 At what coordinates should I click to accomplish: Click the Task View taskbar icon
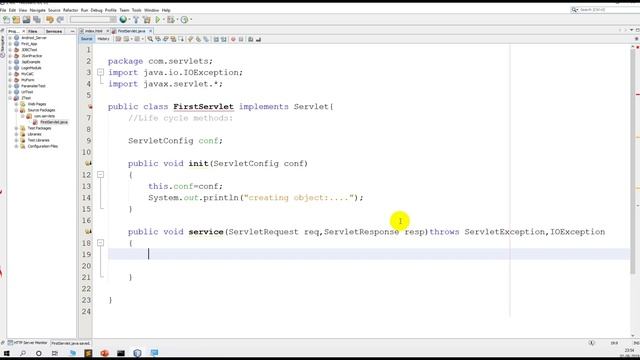(x=55, y=353)
